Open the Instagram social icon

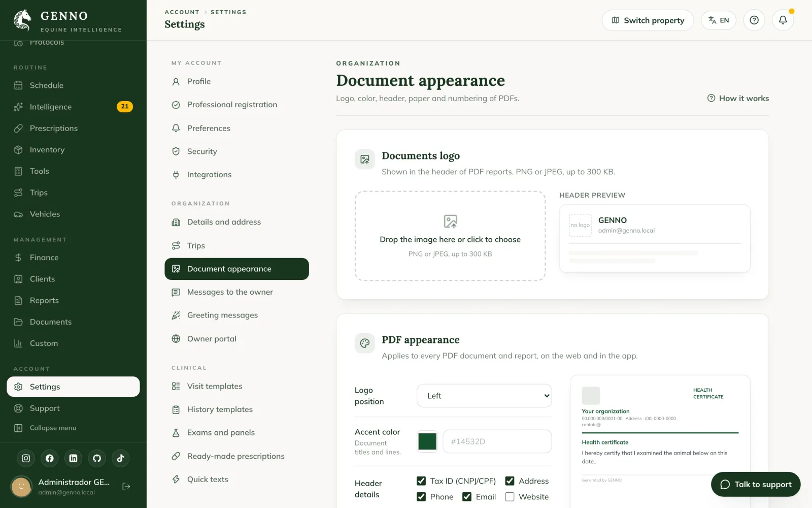[x=26, y=458]
